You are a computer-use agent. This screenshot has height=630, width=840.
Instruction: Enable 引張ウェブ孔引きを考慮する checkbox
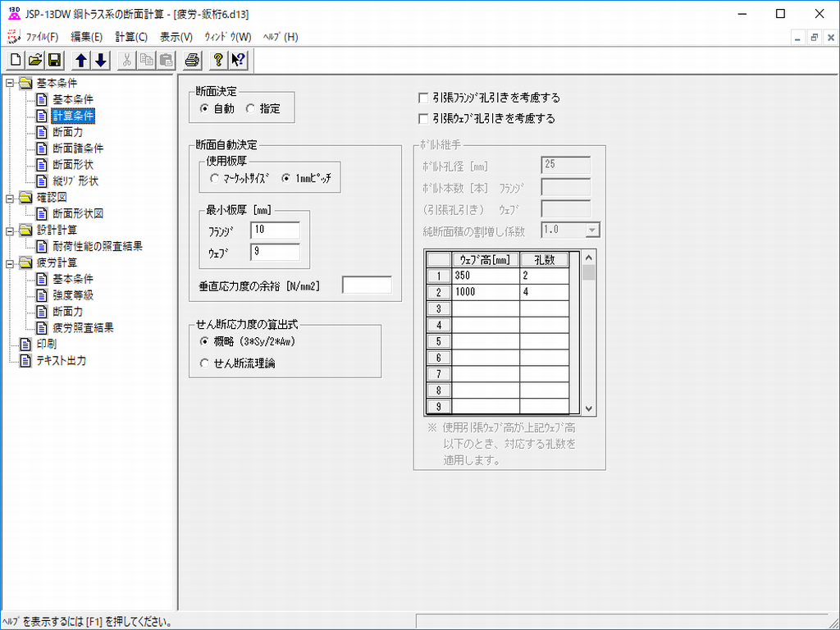(423, 118)
